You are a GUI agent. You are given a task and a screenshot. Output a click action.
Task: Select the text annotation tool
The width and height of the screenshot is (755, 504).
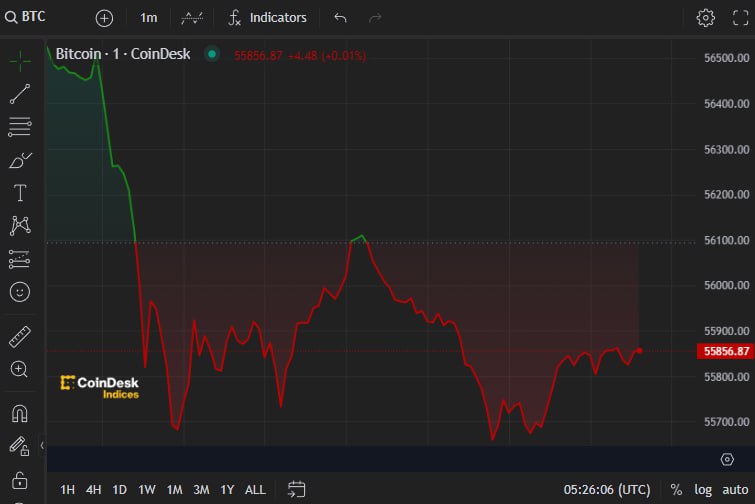(x=20, y=193)
